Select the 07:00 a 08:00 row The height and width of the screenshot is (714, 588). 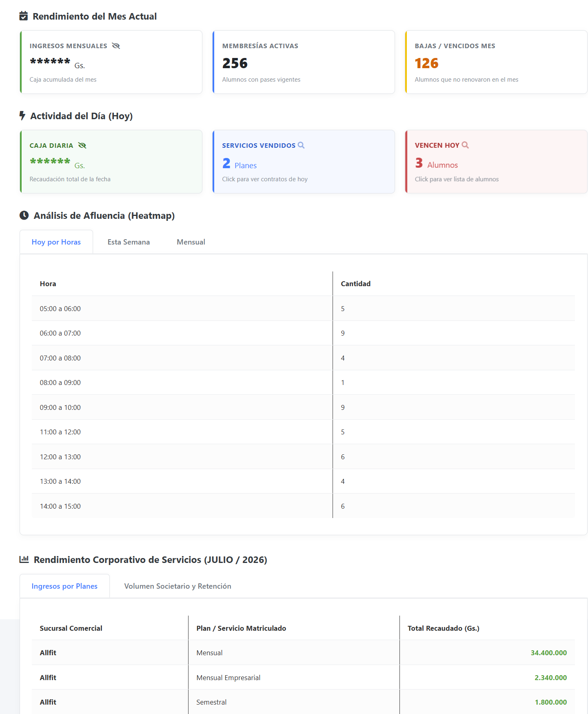tap(303, 358)
